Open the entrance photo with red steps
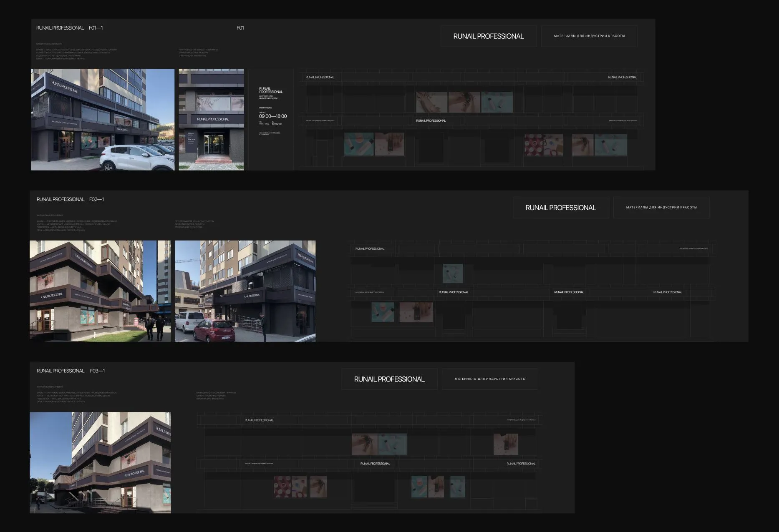The width and height of the screenshot is (779, 532). (212, 120)
